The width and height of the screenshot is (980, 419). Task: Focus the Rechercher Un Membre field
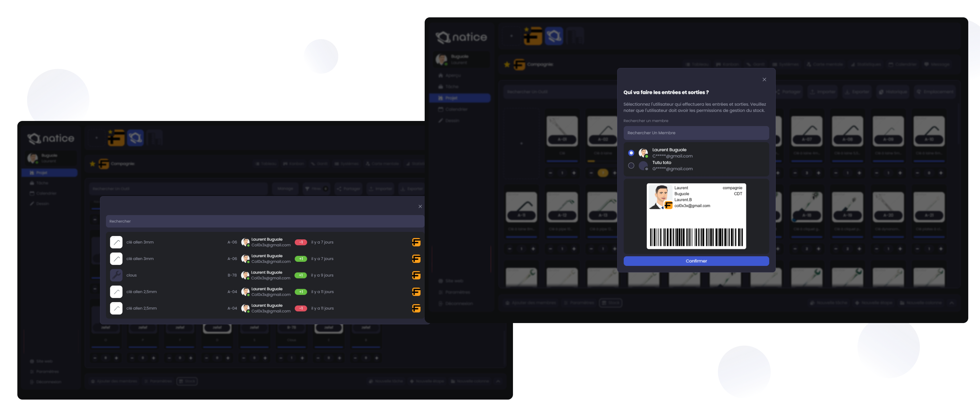696,133
